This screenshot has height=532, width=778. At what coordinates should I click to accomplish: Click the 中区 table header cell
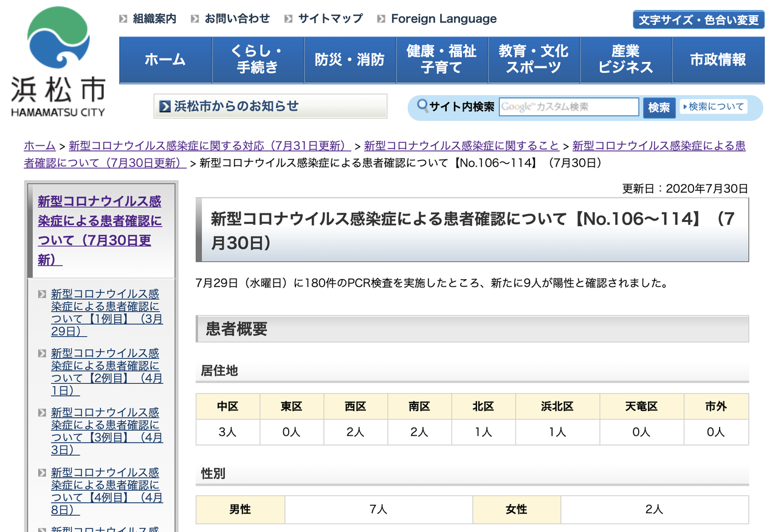tap(228, 406)
